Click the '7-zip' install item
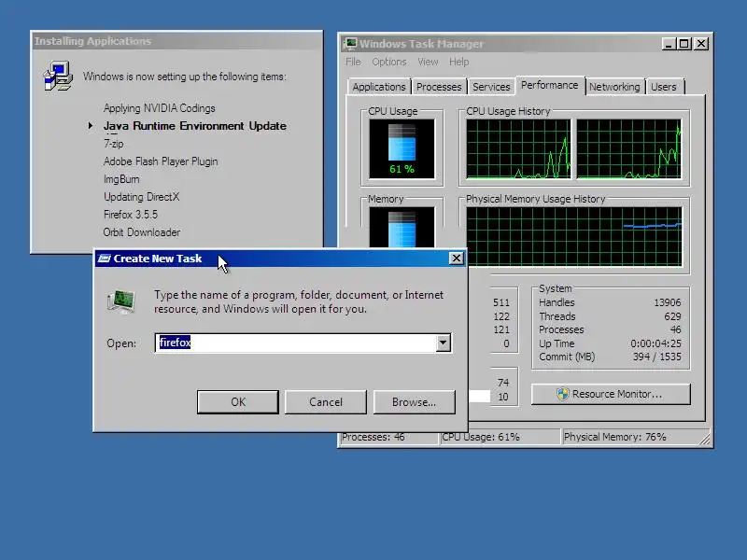Viewport: 747px width, 560px height. [113, 144]
